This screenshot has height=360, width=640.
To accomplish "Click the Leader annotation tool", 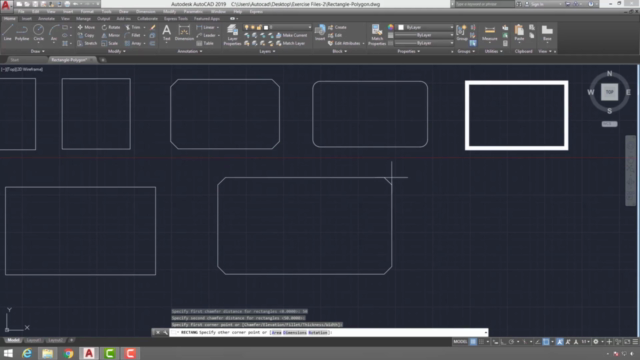I will [x=206, y=36].
